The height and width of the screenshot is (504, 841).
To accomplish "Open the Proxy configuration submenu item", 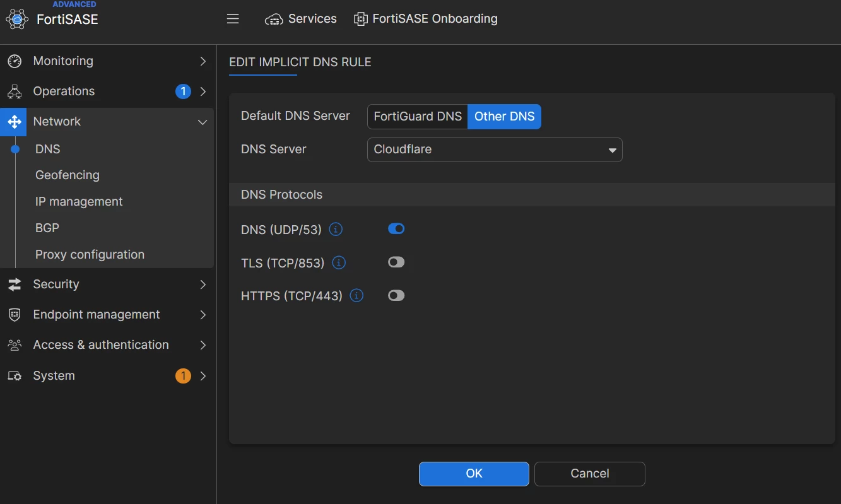I will [90, 255].
